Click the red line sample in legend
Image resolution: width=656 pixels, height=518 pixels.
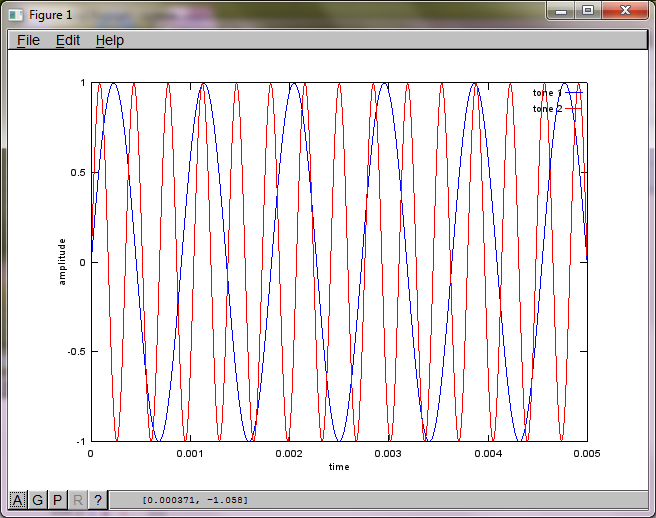[x=574, y=108]
